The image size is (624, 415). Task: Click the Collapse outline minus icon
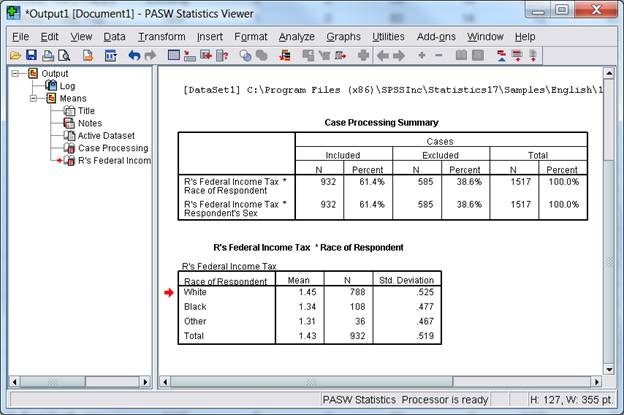439,55
